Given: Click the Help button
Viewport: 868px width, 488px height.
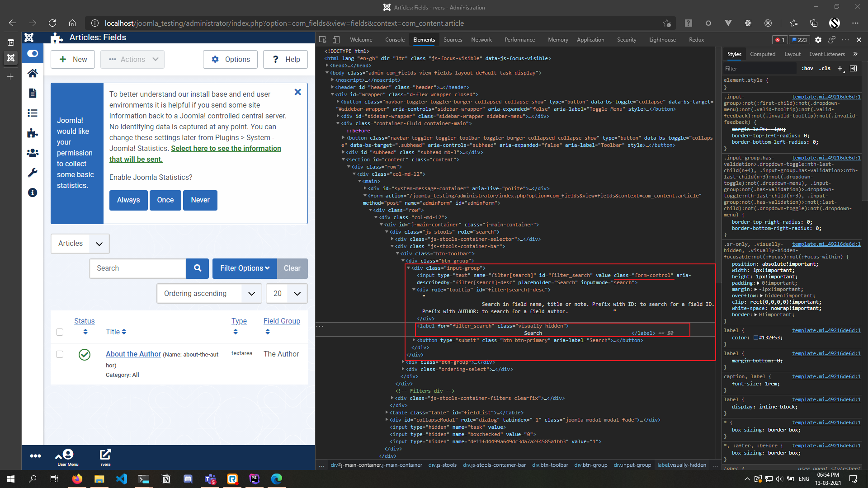Looking at the screenshot, I should [285, 59].
